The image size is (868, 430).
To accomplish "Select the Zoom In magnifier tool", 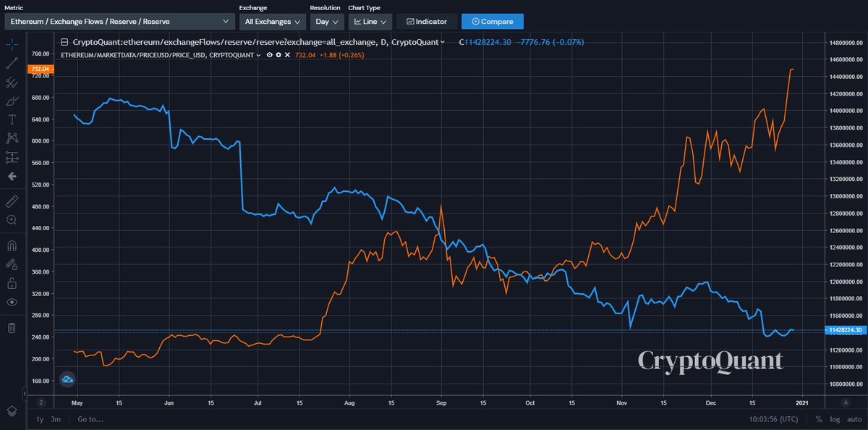I will click(12, 219).
